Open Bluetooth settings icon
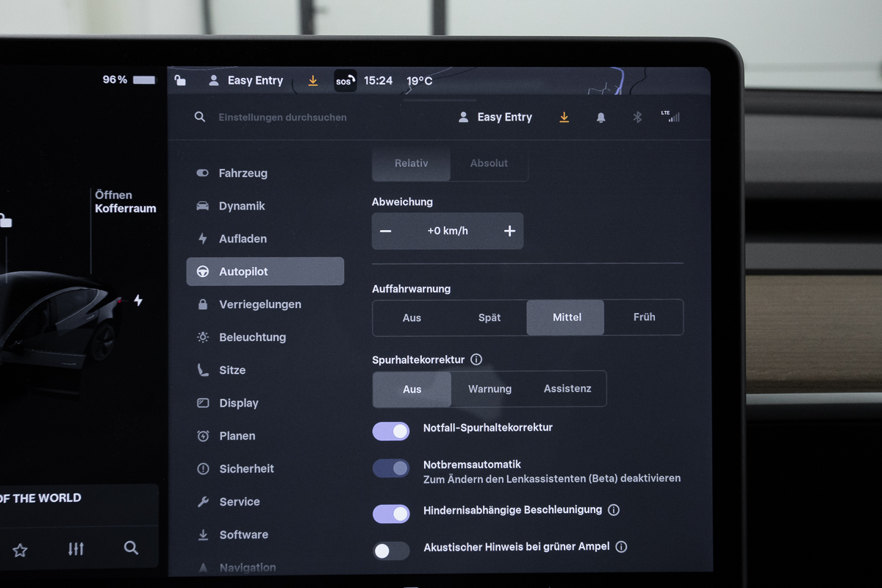Screen dimensions: 882x588 coord(637,117)
